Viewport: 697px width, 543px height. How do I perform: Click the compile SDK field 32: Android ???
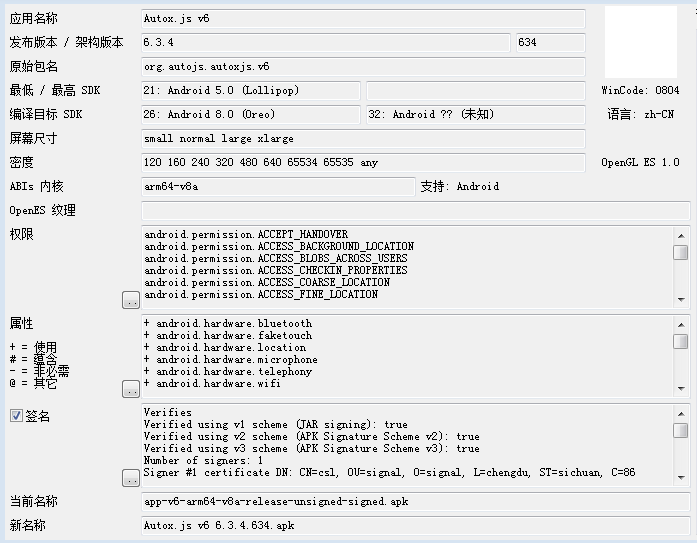(x=476, y=115)
